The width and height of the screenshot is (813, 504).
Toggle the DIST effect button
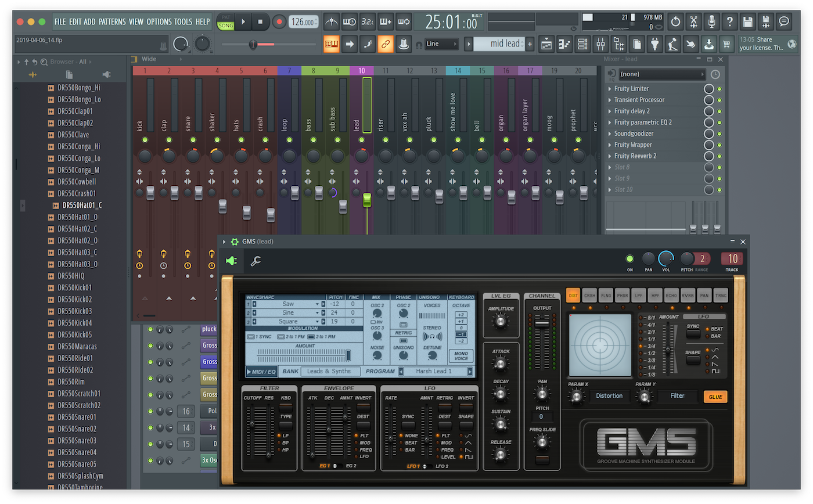coord(573,295)
